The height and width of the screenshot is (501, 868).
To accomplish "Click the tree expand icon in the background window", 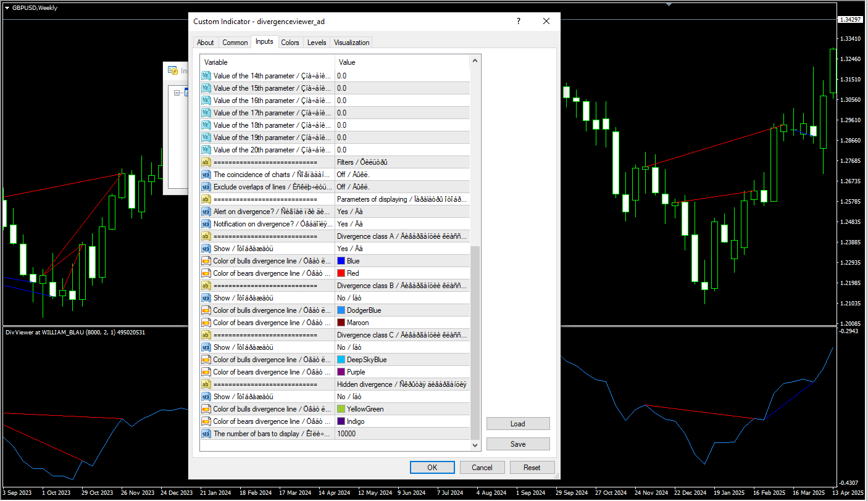I will 177,93.
